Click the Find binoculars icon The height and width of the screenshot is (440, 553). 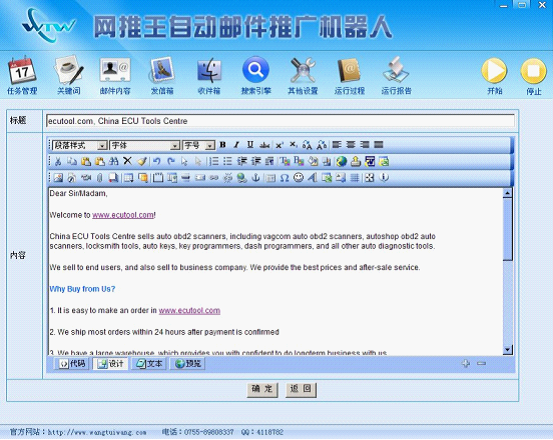(113, 161)
